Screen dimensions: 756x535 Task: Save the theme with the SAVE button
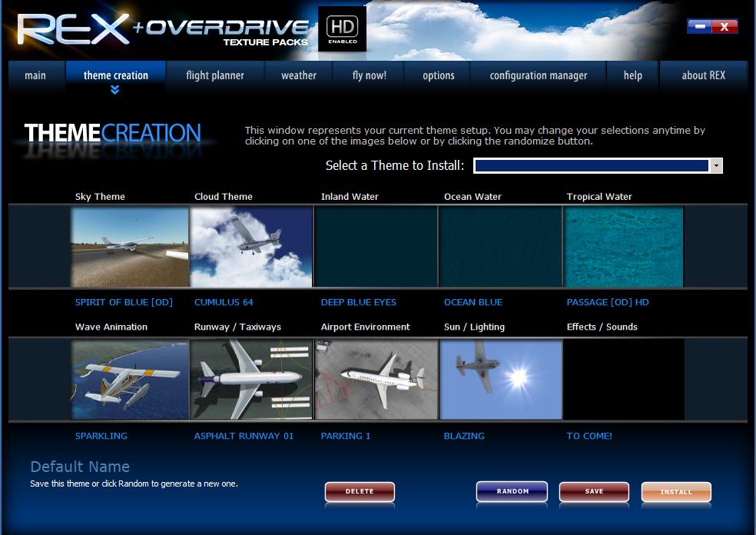coord(594,492)
